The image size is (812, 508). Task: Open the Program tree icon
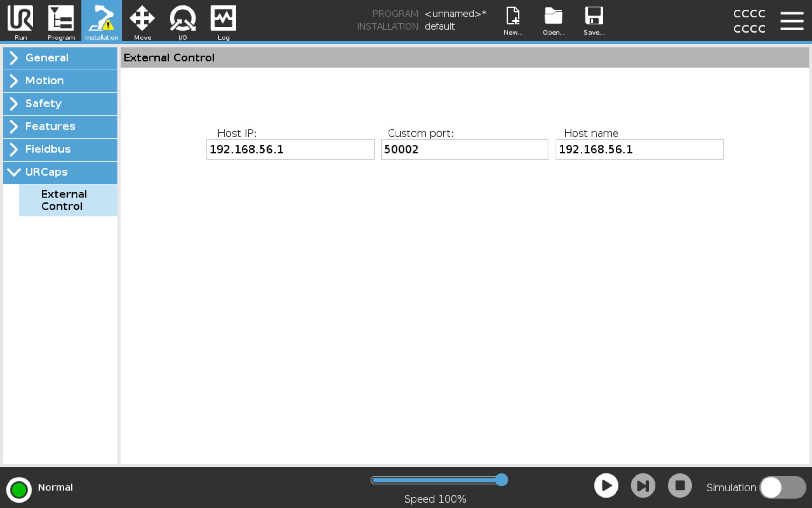(x=61, y=18)
